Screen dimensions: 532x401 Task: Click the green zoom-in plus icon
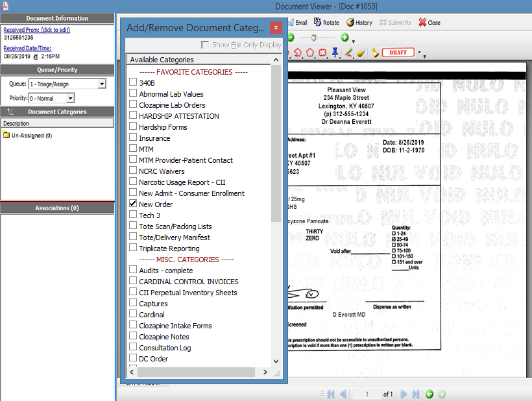click(345, 38)
